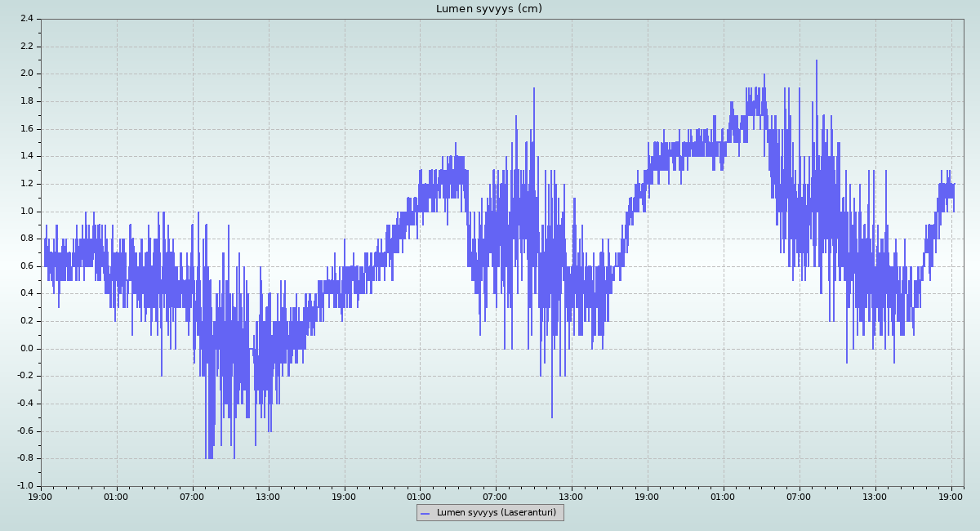Click the blue line swatch in legend
Viewport: 980px width, 531px height.
[x=424, y=513]
